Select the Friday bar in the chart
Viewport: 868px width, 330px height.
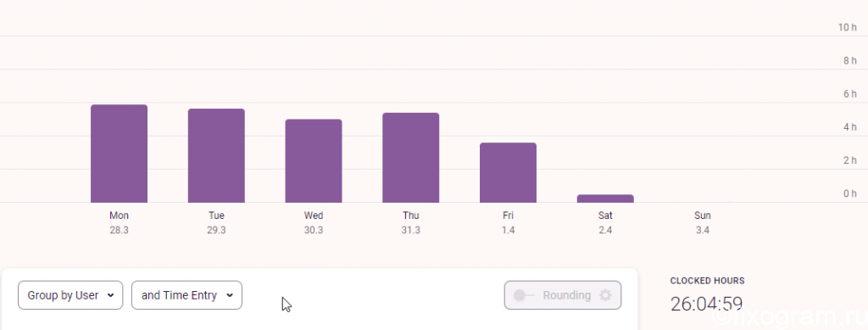click(x=509, y=173)
